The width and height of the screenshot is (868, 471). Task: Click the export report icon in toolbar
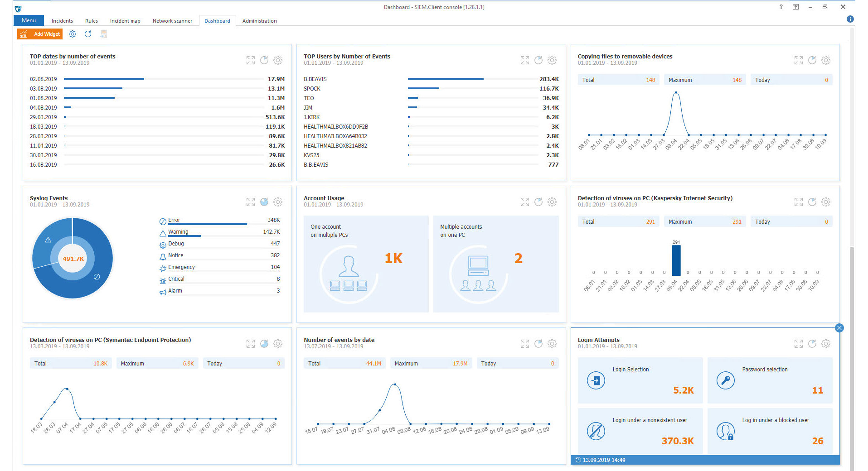104,34
